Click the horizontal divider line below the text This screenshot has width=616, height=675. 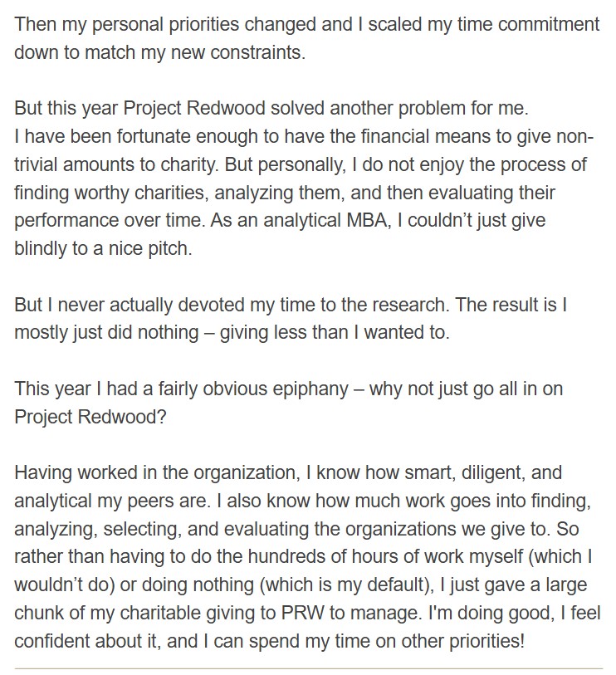point(307,667)
